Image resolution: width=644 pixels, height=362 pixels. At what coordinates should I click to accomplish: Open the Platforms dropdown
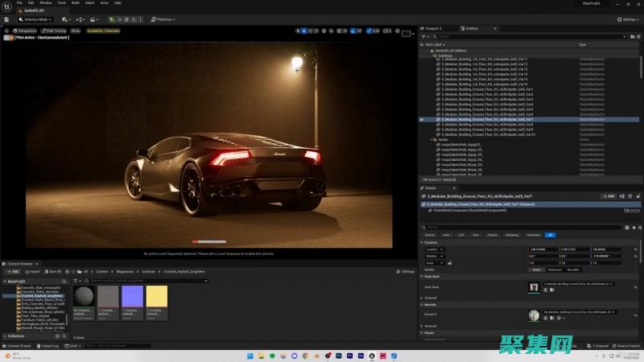(164, 19)
